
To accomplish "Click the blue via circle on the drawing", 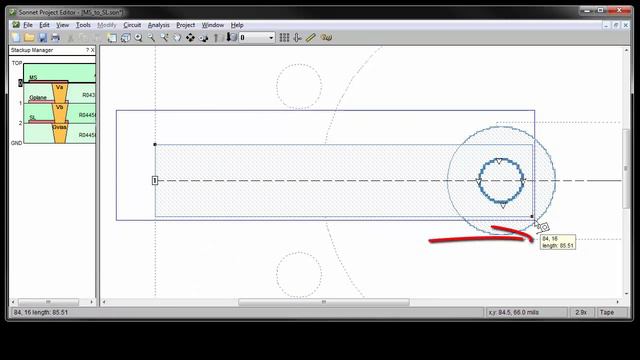I will click(x=501, y=181).
